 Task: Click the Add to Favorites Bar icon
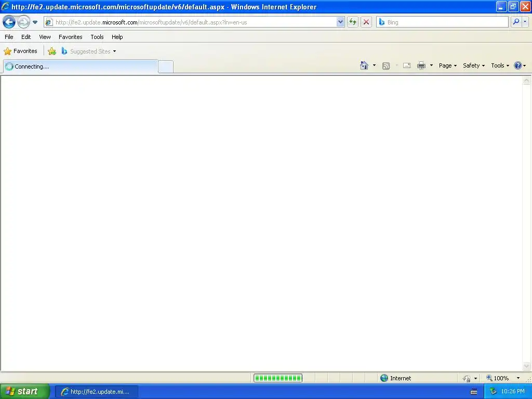(x=52, y=51)
